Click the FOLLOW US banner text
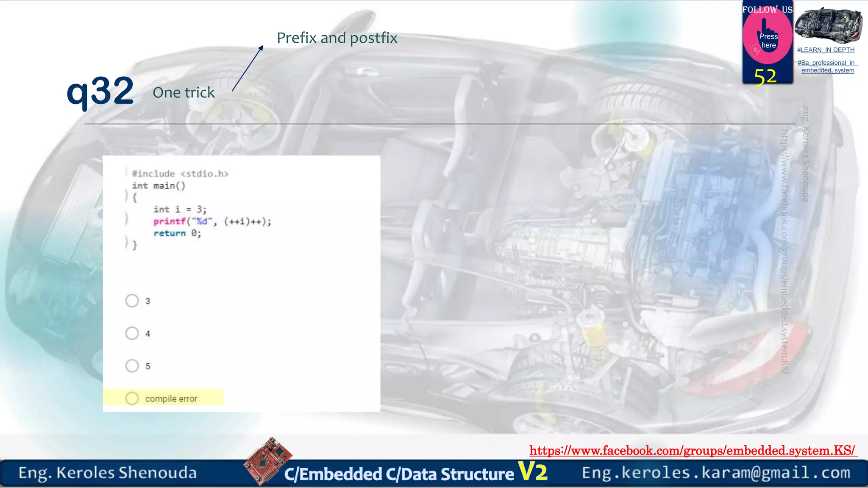 [x=767, y=10]
